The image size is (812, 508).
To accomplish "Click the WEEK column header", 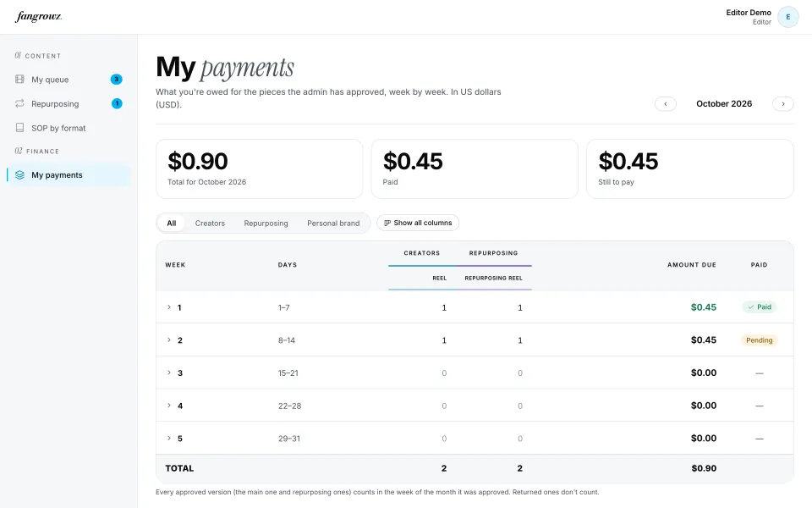I will tap(175, 265).
